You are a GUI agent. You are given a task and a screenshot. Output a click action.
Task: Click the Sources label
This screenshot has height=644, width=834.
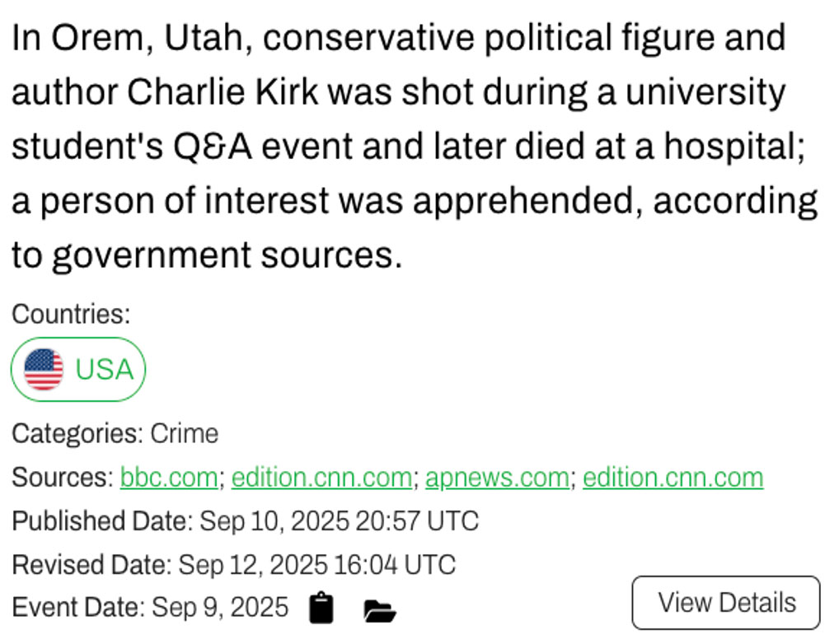tap(62, 478)
